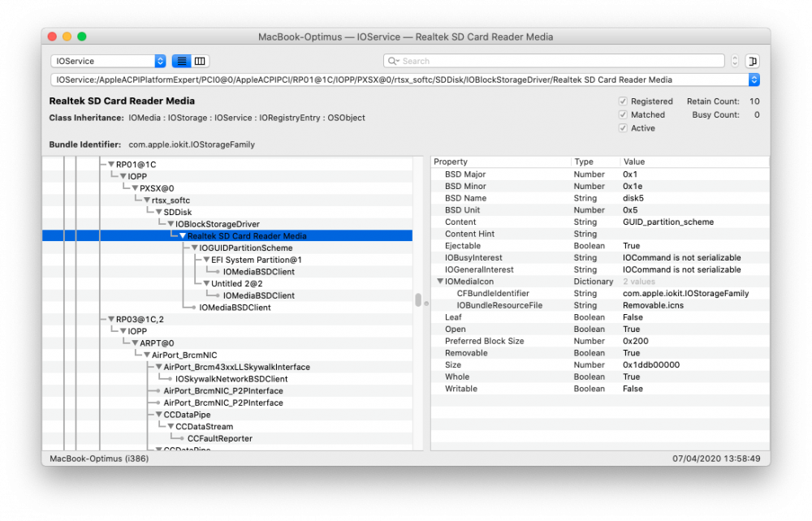The width and height of the screenshot is (812, 521).
Task: Select IOSkywalkNetworkBSDClient tree row
Action: pyautogui.click(x=227, y=379)
